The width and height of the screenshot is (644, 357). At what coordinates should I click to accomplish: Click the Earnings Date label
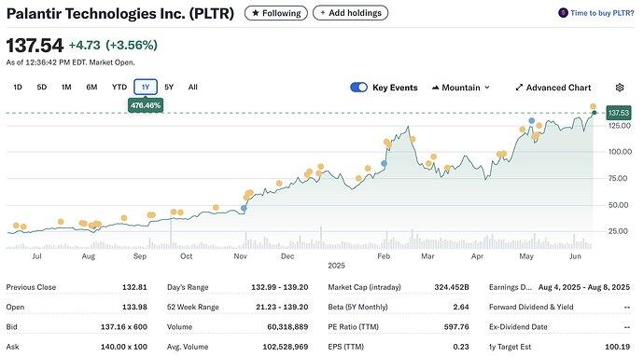tap(511, 287)
